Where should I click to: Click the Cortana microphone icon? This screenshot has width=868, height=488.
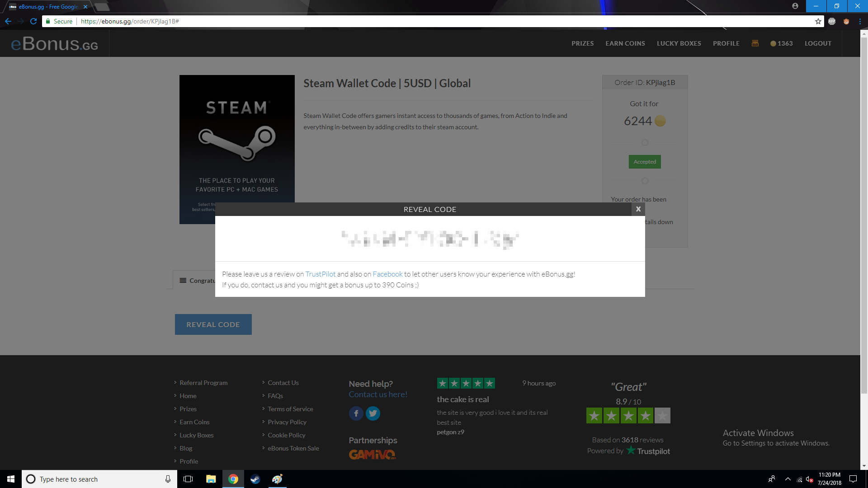(168, 479)
